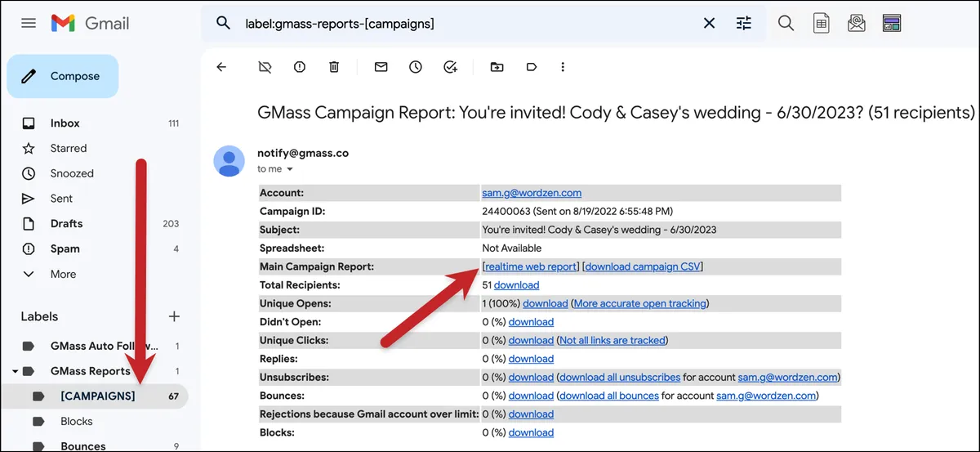
Task: Click the GMass envelope icon in header
Action: coord(856,23)
